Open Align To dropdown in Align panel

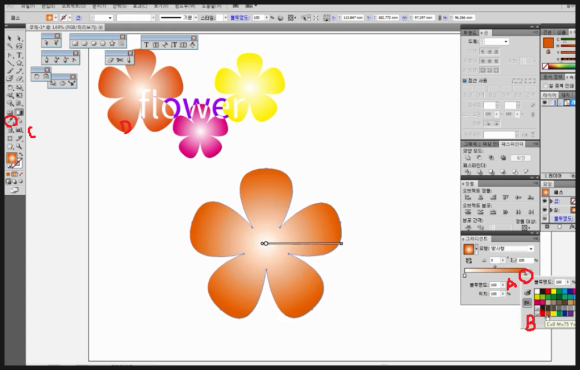click(525, 227)
